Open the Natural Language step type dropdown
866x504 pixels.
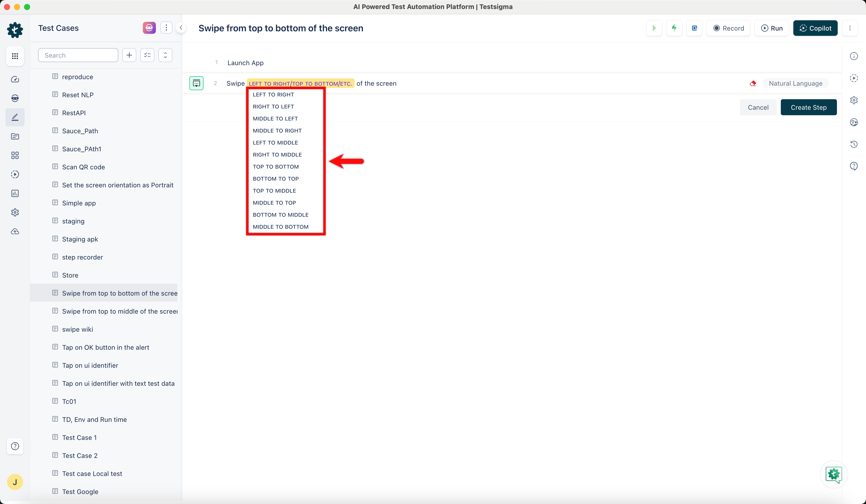pyautogui.click(x=796, y=83)
